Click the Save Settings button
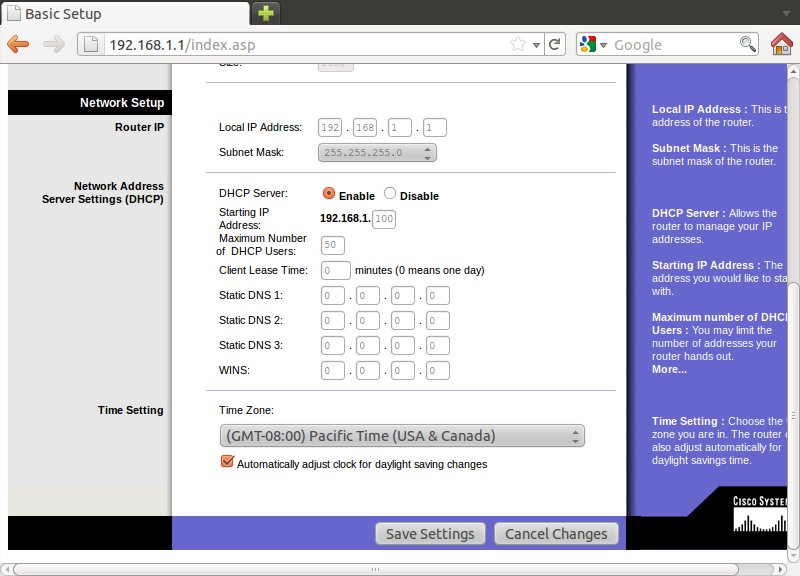 (431, 534)
